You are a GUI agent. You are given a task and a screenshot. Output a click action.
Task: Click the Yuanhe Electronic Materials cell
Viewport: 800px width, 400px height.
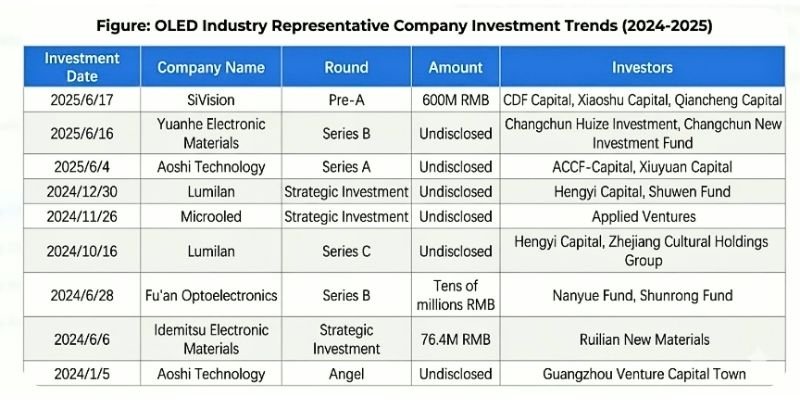211,133
